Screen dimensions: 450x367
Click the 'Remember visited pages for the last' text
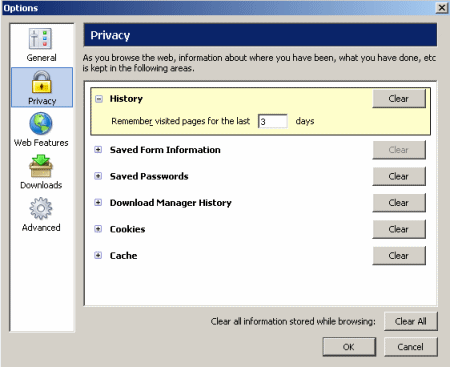click(x=181, y=121)
